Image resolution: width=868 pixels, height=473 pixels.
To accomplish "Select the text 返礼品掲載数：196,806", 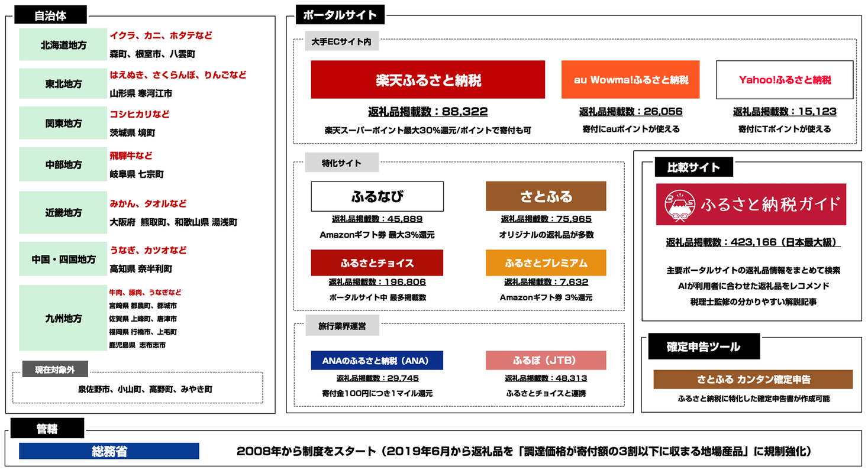I will coord(377,282).
